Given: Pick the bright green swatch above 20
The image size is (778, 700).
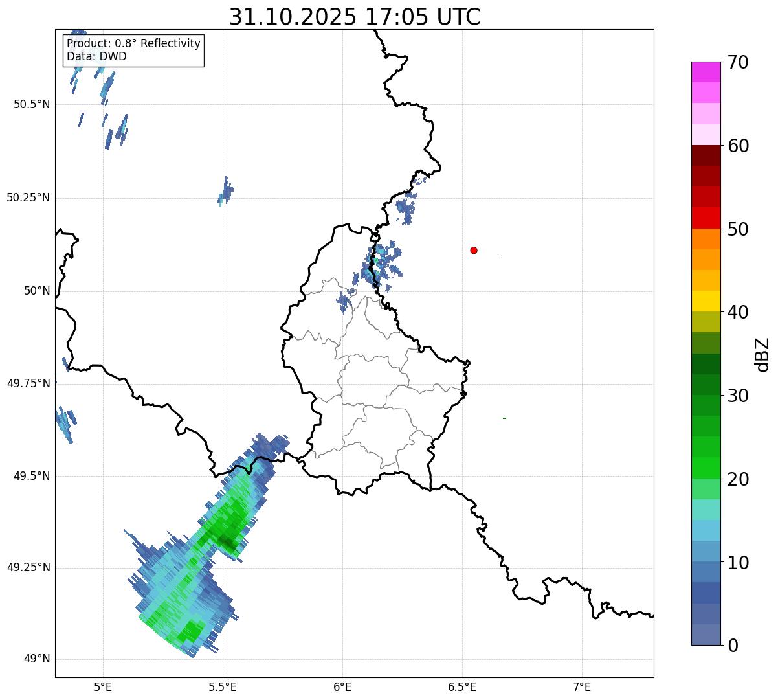Looking at the screenshot, I should [706, 468].
